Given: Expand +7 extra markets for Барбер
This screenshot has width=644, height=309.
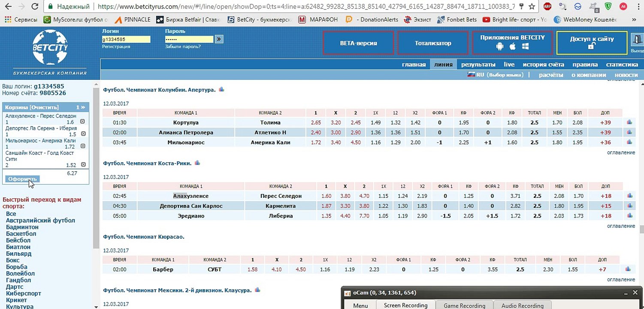Looking at the screenshot, I should click(x=602, y=270).
